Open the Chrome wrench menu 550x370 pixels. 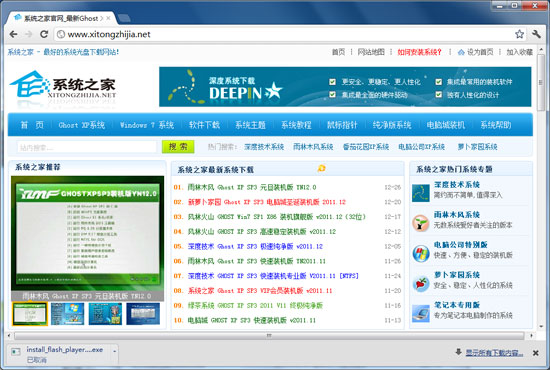pos(536,34)
